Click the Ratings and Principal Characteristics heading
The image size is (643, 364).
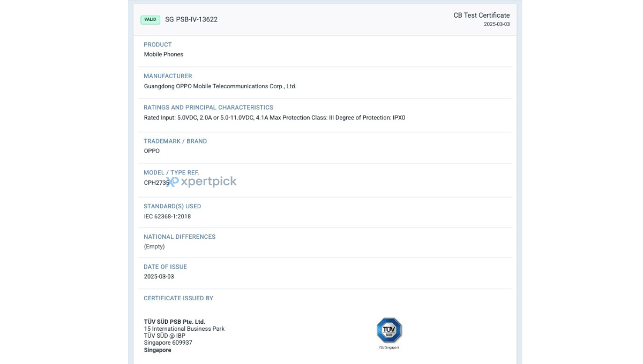pyautogui.click(x=208, y=108)
